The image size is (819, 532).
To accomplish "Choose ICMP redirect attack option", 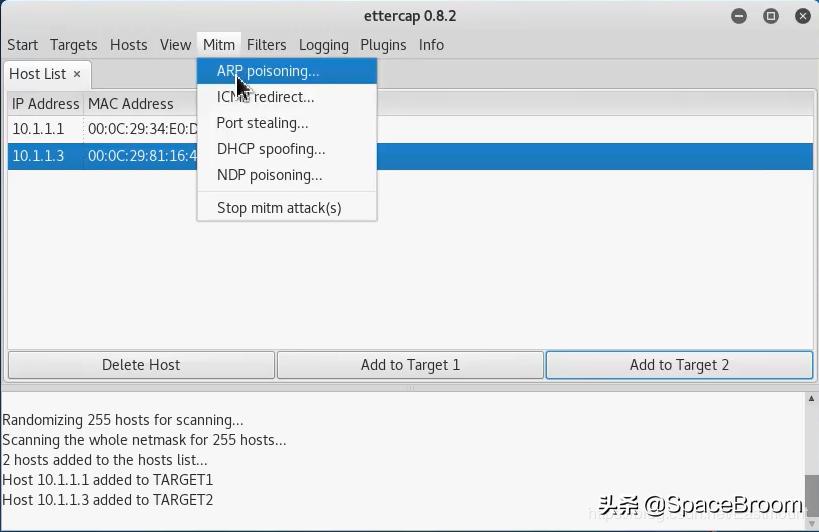I will pyautogui.click(x=265, y=97).
